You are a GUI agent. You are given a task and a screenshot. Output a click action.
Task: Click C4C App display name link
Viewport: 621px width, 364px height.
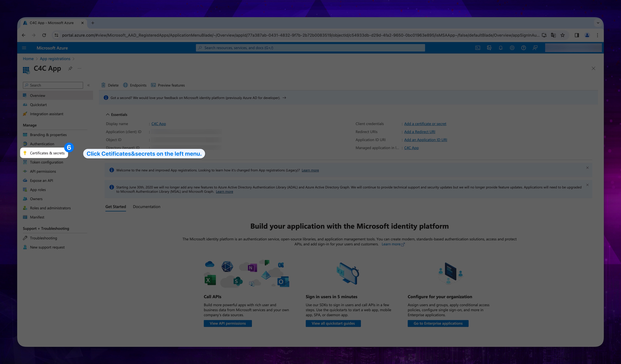(x=159, y=124)
